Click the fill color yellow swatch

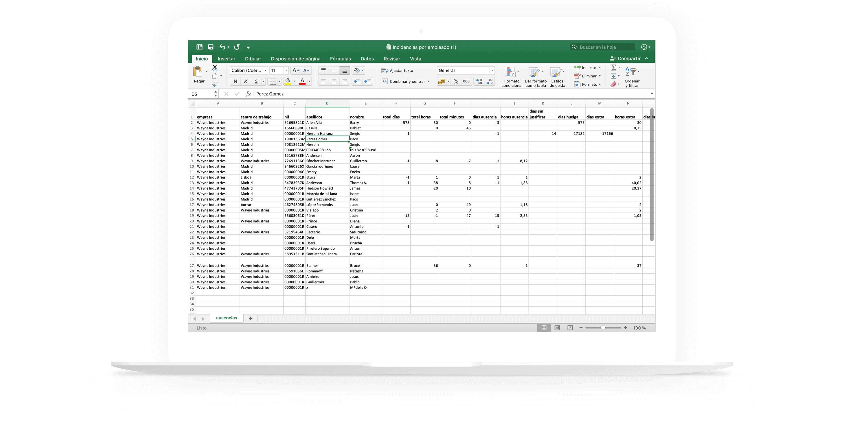pyautogui.click(x=288, y=82)
